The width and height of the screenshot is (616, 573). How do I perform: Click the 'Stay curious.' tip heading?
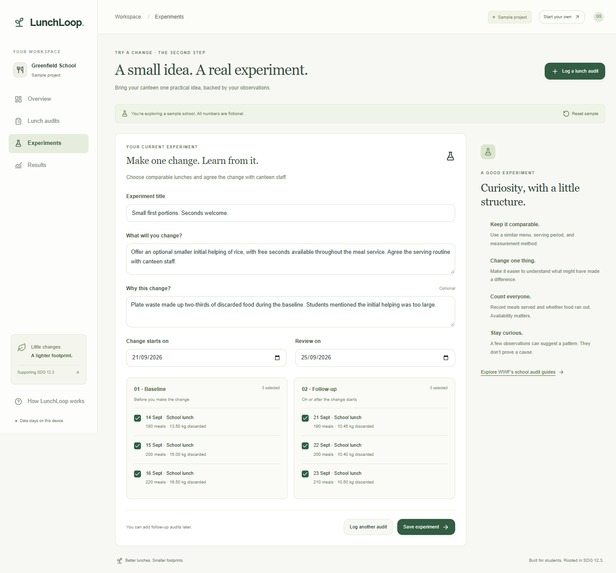pos(506,333)
